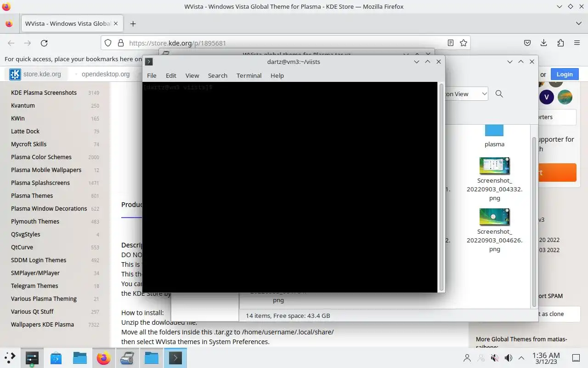Select Screenshot_20220903_004626.png in the file manager
The image size is (588, 368).
pyautogui.click(x=494, y=230)
